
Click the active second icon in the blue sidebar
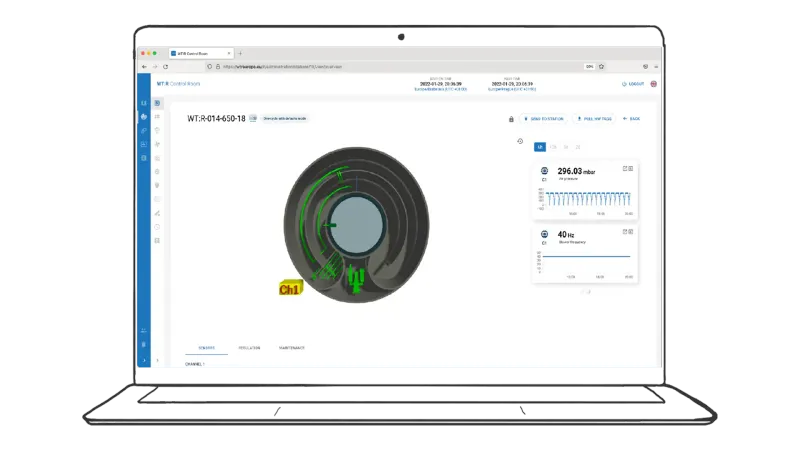[144, 117]
